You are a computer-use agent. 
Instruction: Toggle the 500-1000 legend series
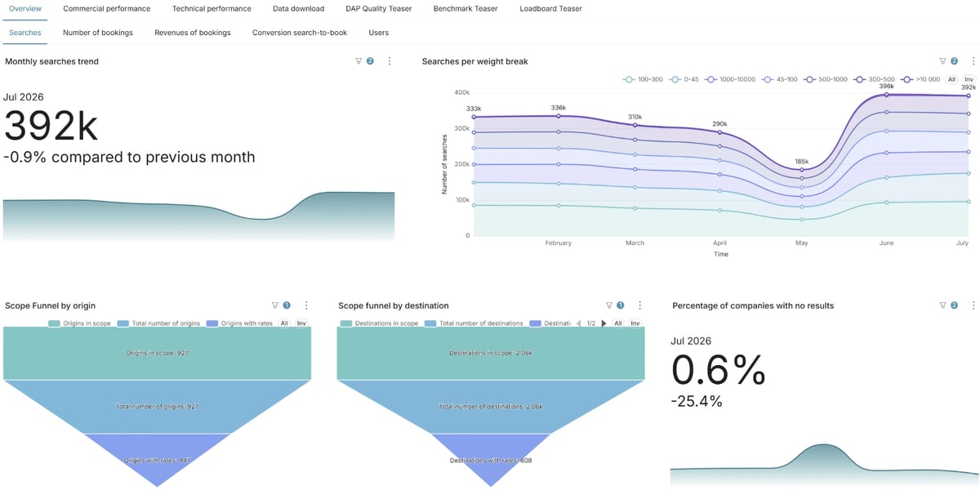[x=826, y=79]
